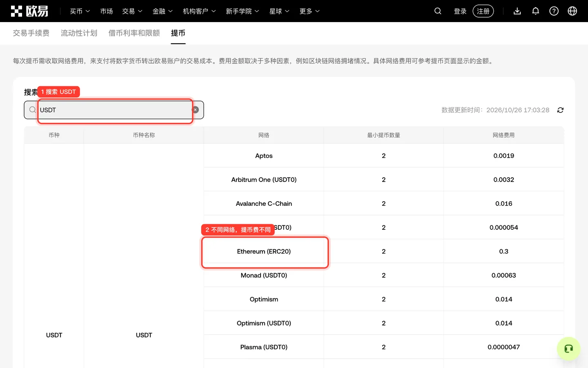This screenshot has width=588, height=368.
Task: Click the 0.3 network fee value
Action: tap(503, 251)
